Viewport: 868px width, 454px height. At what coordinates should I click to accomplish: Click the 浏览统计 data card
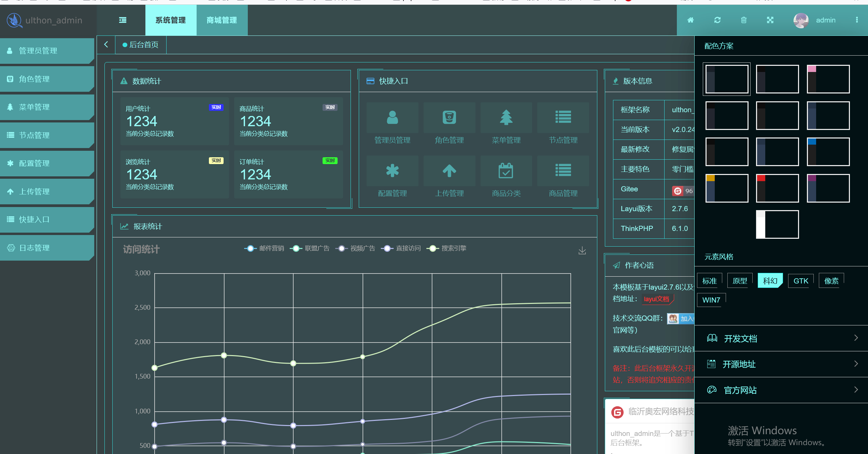click(174, 174)
